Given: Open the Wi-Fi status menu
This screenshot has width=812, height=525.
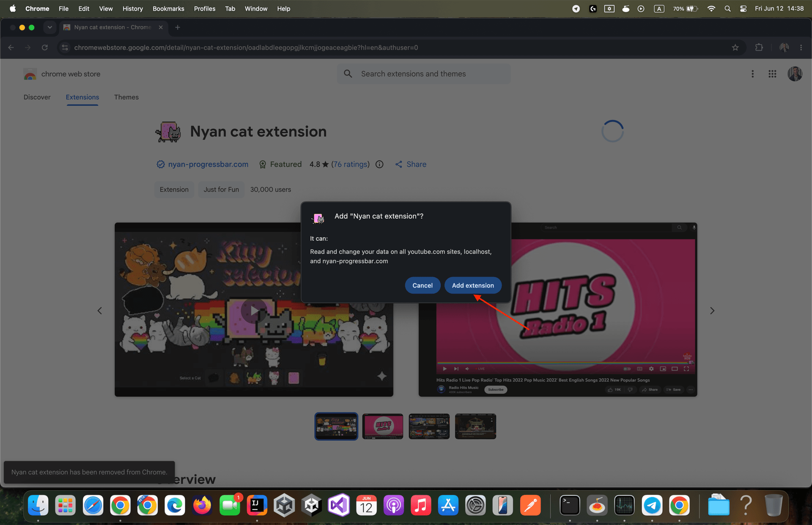Looking at the screenshot, I should click(711, 8).
